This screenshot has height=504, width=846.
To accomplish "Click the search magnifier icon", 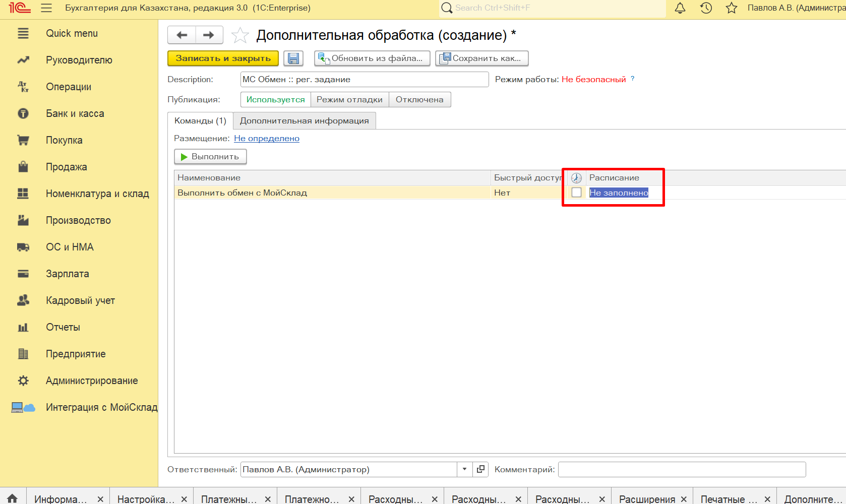I will (x=446, y=8).
